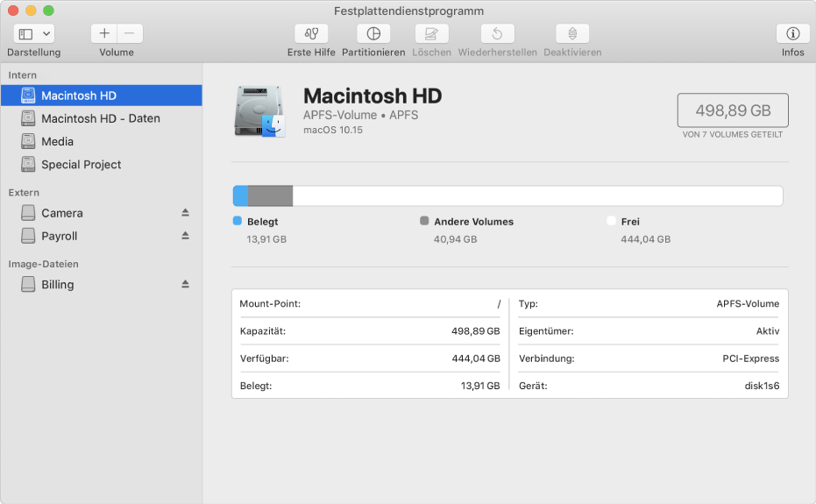Click the Festplattendienstprogramm window title

coord(408,11)
